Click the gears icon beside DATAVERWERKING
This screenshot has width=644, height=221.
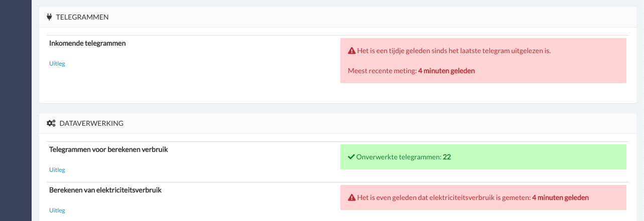[x=51, y=123]
